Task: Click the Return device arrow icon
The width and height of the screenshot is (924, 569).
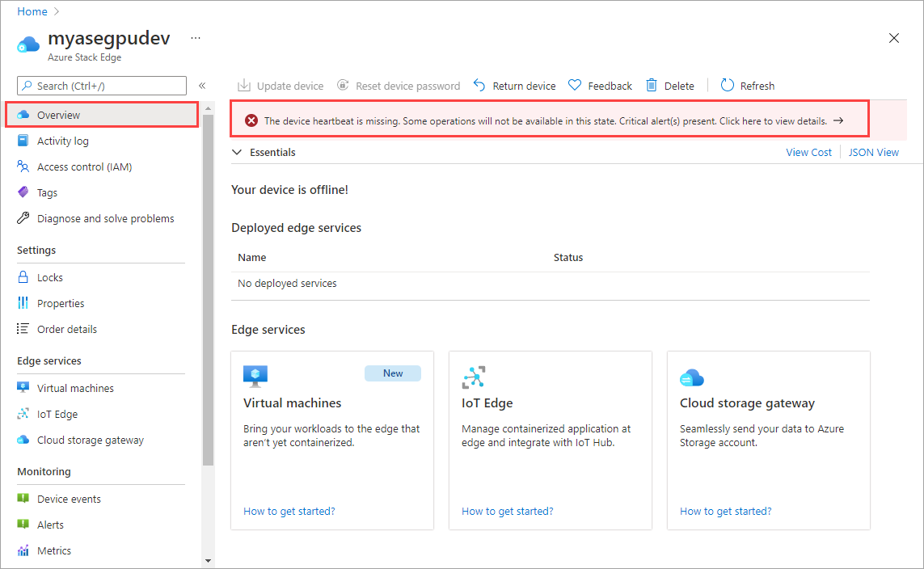Action: pyautogui.click(x=479, y=86)
